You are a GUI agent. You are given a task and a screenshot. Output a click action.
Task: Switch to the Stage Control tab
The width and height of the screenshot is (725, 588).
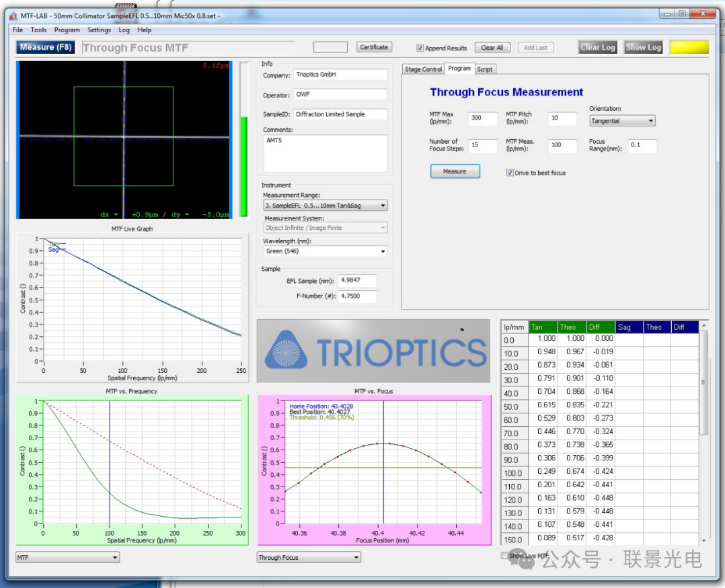[423, 69]
